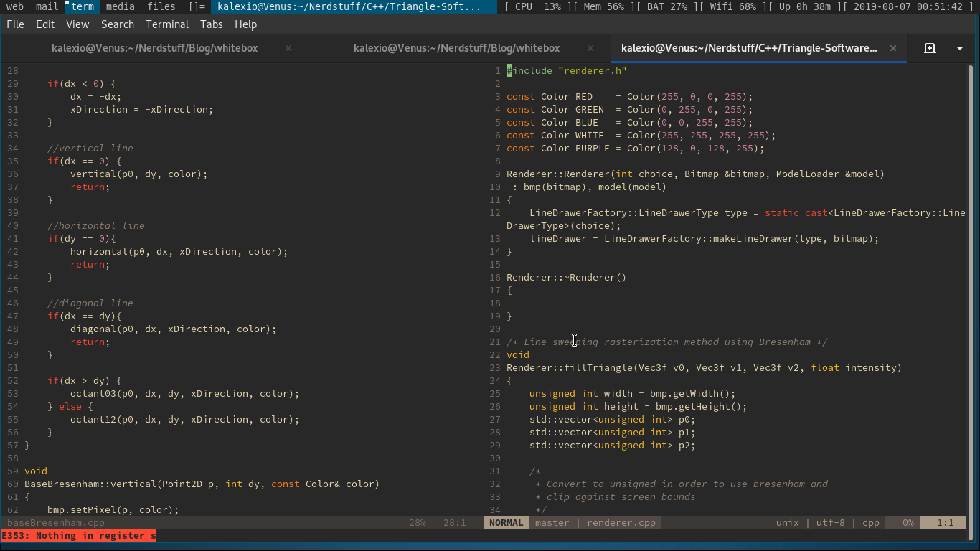
Task: Click baseBresenham.cpp filename in left statusline
Action: [x=56, y=523]
